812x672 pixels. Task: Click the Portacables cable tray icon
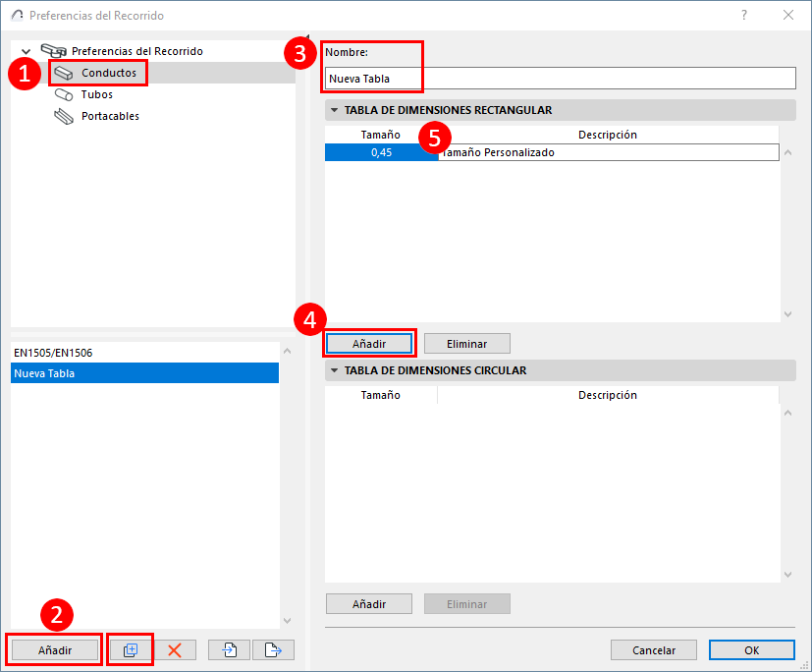click(x=64, y=117)
